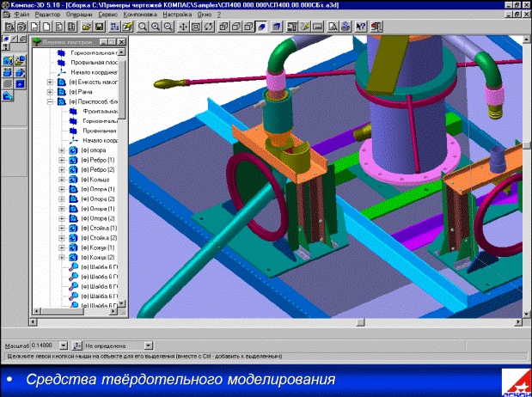Viewport: 532px width, 397px height.
Task: Click the model view scroll left arrow
Action: point(34,322)
